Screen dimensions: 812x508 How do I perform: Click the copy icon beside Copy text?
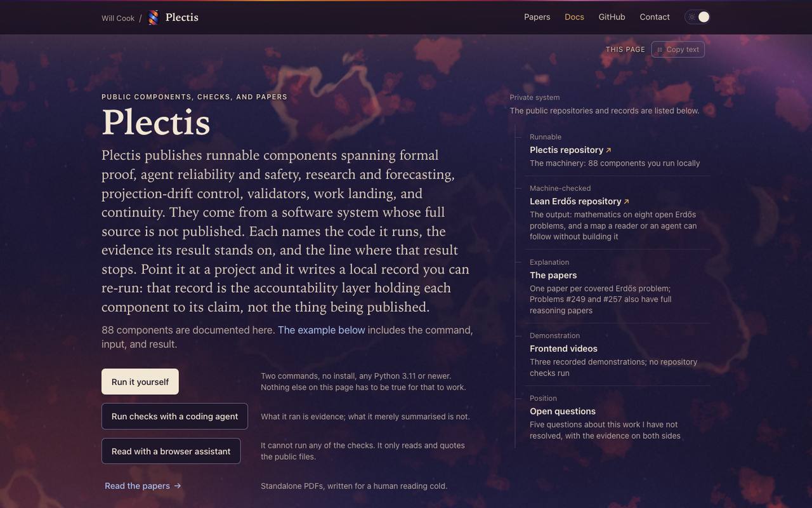click(x=660, y=50)
